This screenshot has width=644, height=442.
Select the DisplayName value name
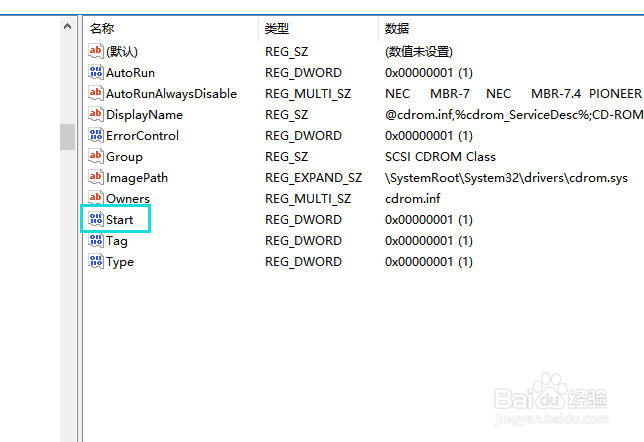coord(145,115)
